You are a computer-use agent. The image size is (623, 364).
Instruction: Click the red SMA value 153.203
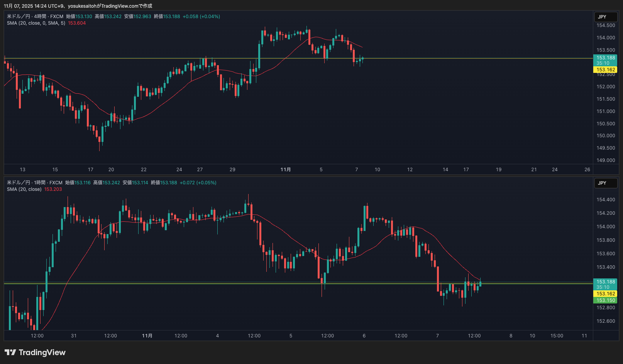[53, 189]
